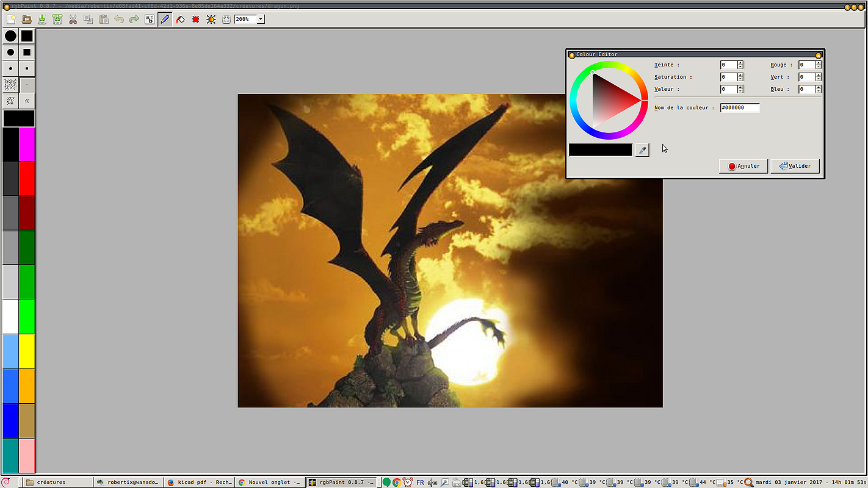Redo the last undone action

[x=134, y=20]
